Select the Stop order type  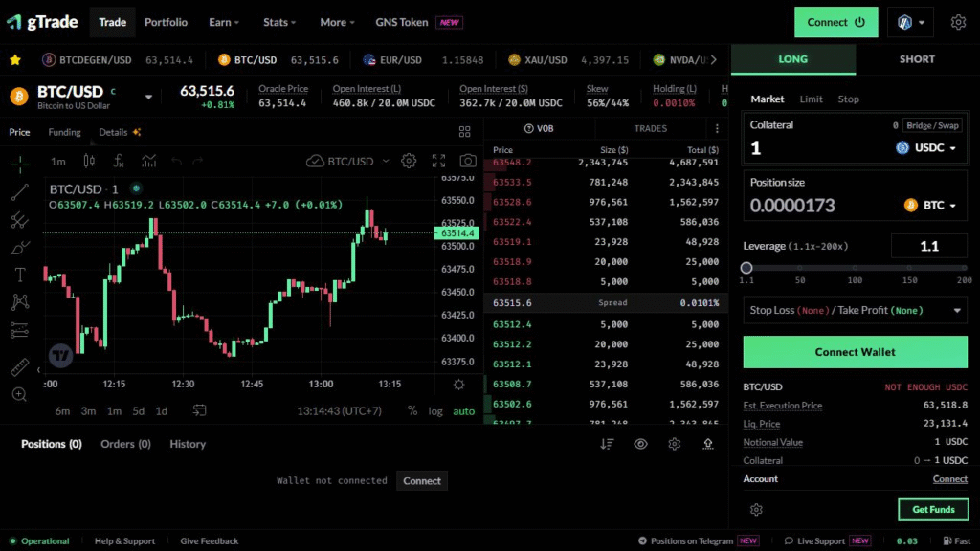pos(848,99)
